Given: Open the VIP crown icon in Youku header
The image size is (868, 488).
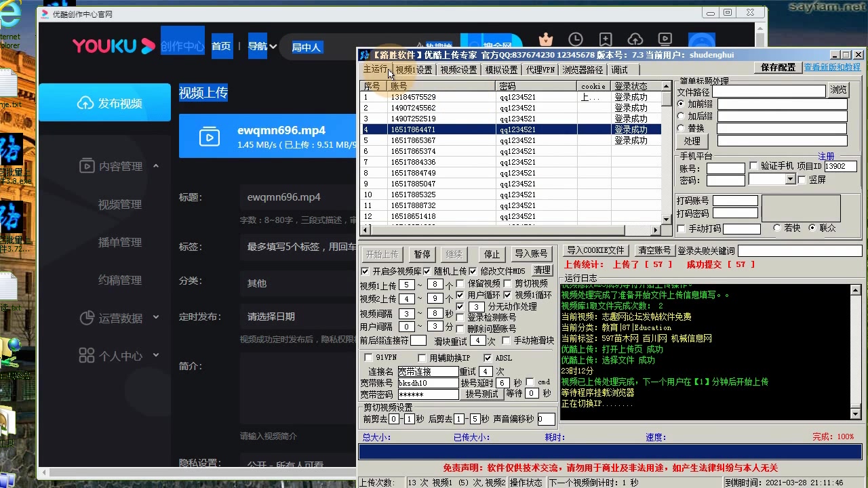Looking at the screenshot, I should [546, 40].
